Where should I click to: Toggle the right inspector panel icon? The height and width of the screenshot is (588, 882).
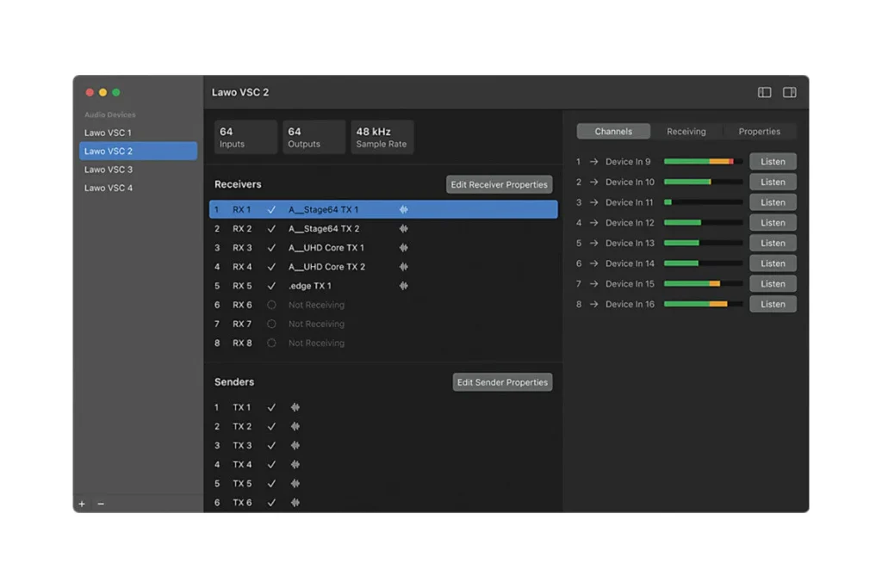(789, 93)
